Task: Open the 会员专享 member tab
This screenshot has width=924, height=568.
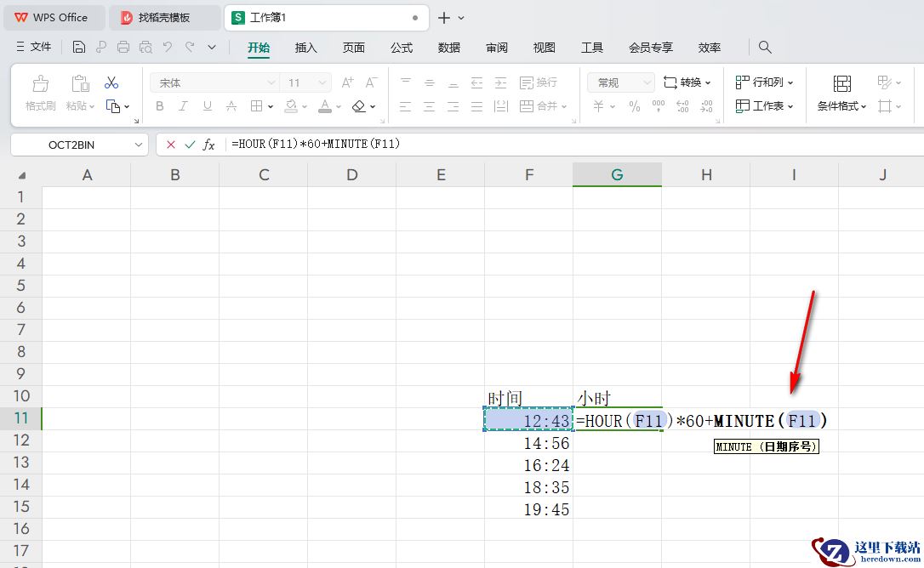Action: [x=651, y=48]
